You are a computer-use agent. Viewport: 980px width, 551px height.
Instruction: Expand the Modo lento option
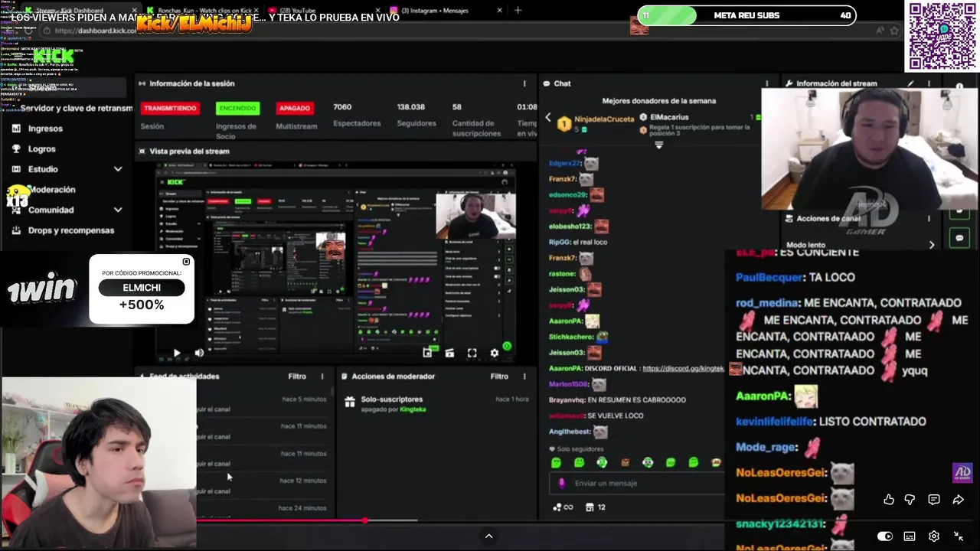point(932,245)
